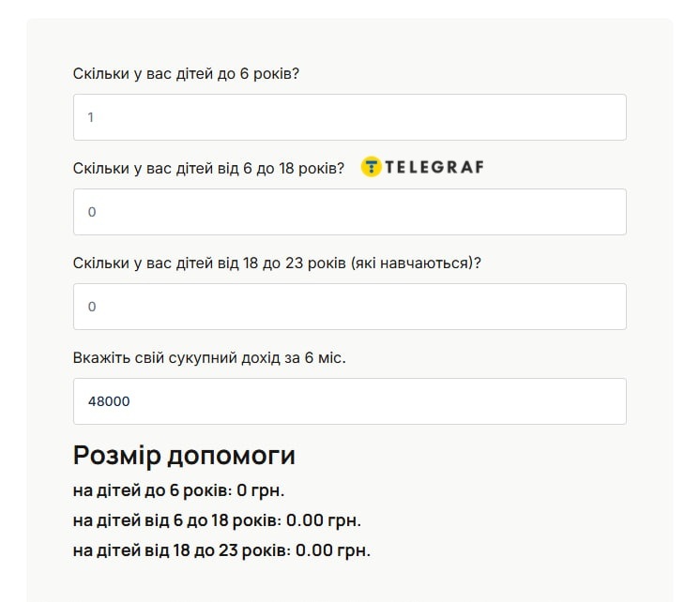Image resolution: width=700 pixels, height=602 pixels.
Task: Focus the children under 6 years input
Action: pyautogui.click(x=349, y=117)
